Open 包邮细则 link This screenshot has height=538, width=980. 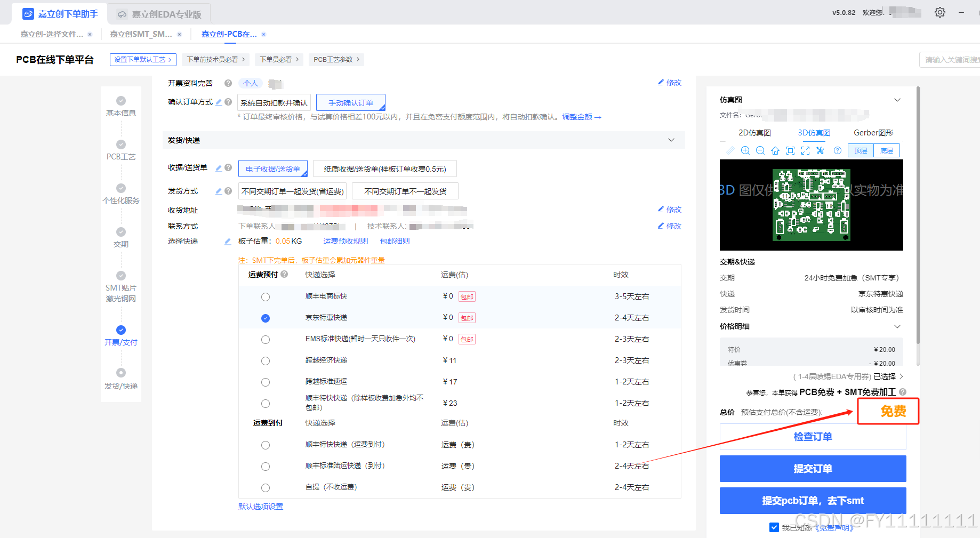(x=395, y=241)
